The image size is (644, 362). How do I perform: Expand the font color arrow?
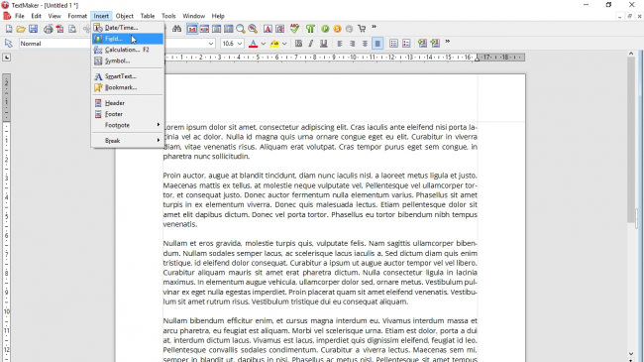point(264,44)
